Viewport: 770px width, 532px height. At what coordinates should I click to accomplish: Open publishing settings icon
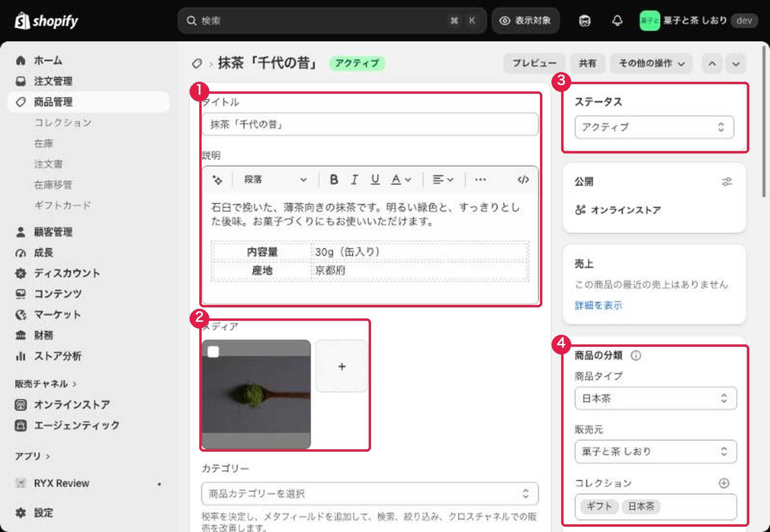(727, 182)
